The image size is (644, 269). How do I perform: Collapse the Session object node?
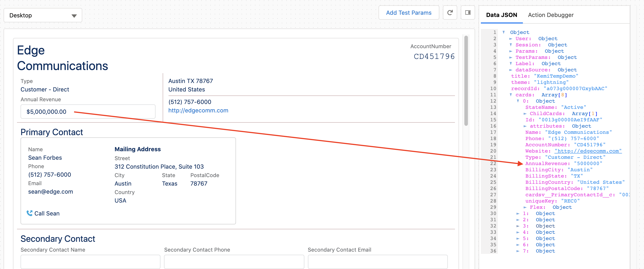click(511, 45)
